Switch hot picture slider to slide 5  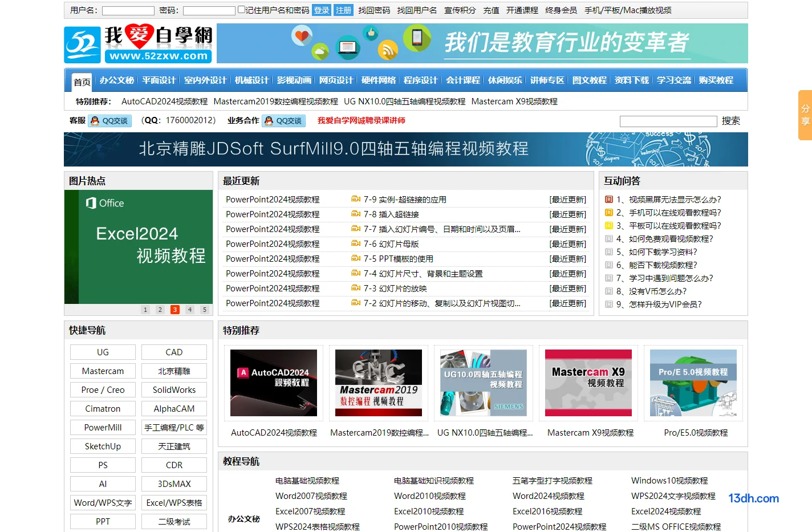coord(205,310)
